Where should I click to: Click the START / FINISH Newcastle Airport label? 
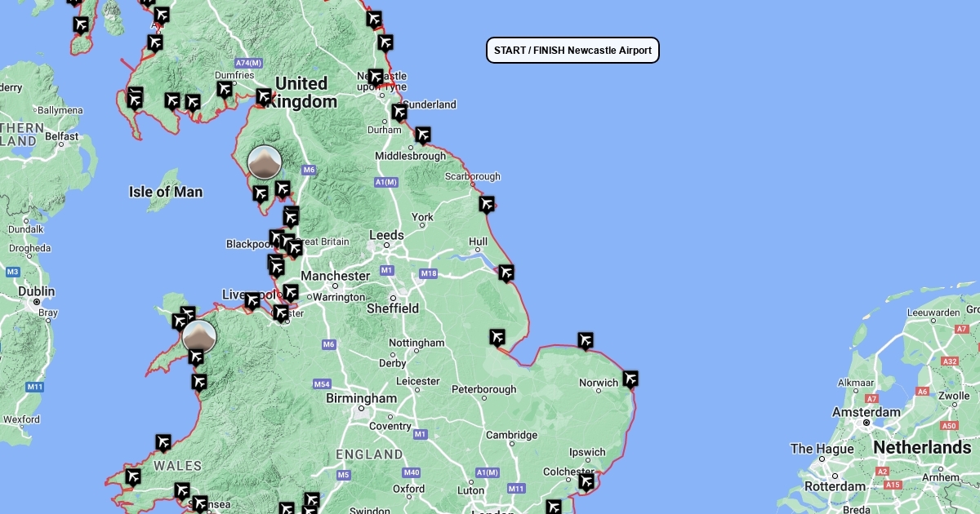[572, 51]
